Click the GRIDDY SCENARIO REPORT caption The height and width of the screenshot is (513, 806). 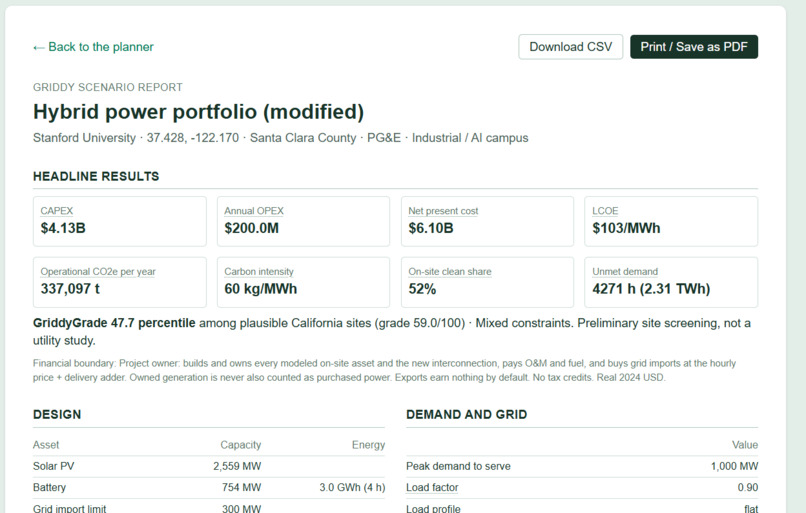(107, 87)
